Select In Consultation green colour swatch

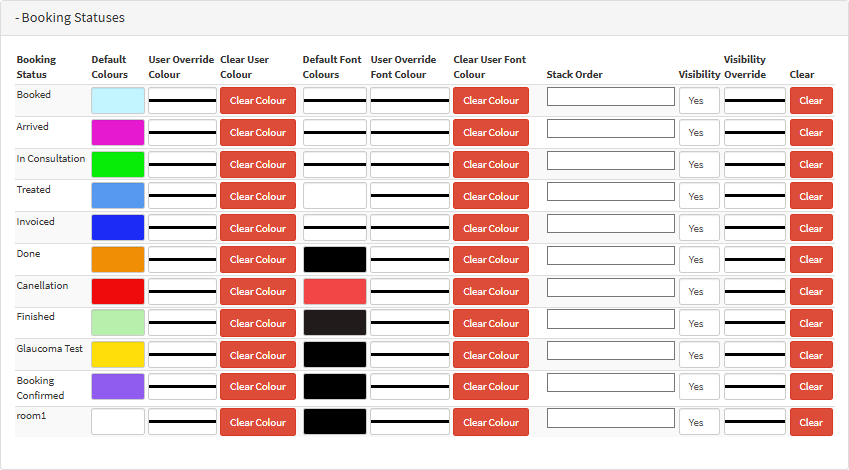(x=118, y=164)
